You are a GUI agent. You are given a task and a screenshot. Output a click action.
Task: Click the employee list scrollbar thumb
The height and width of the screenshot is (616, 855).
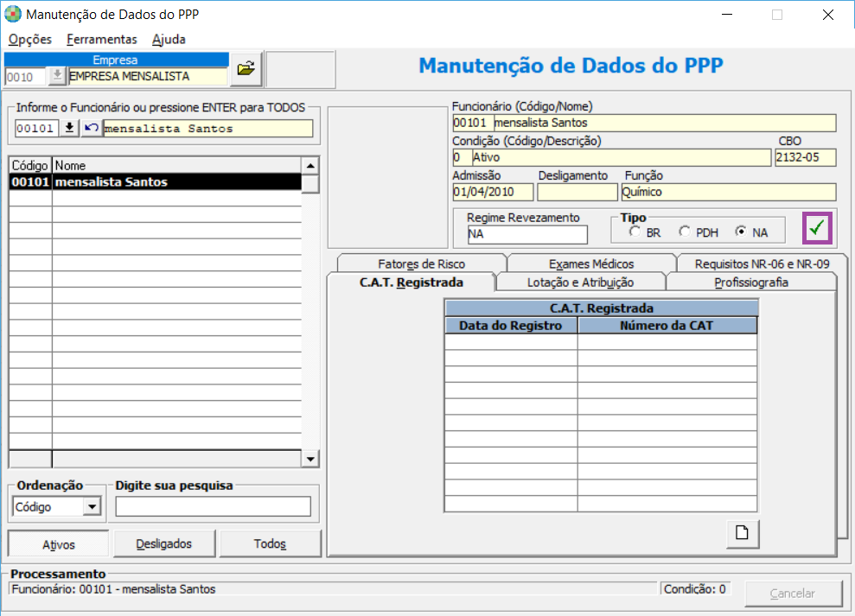[x=310, y=184]
